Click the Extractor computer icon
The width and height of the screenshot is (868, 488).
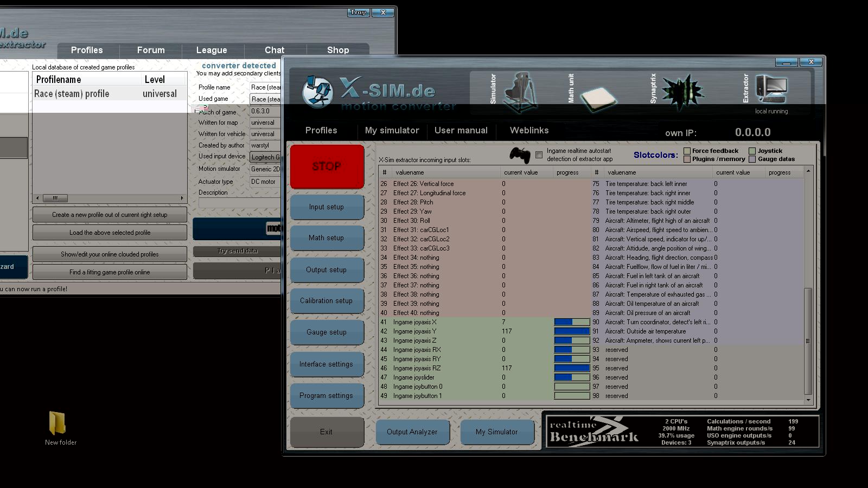(x=771, y=88)
